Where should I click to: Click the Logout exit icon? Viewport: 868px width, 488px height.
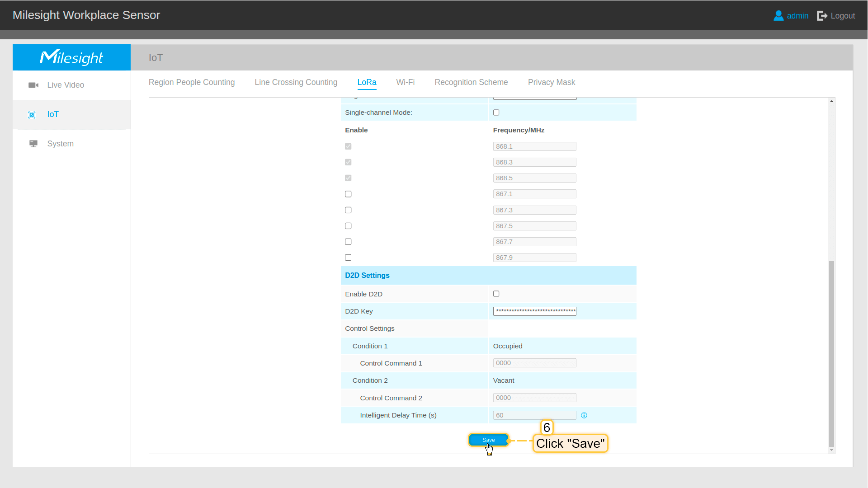tap(822, 16)
